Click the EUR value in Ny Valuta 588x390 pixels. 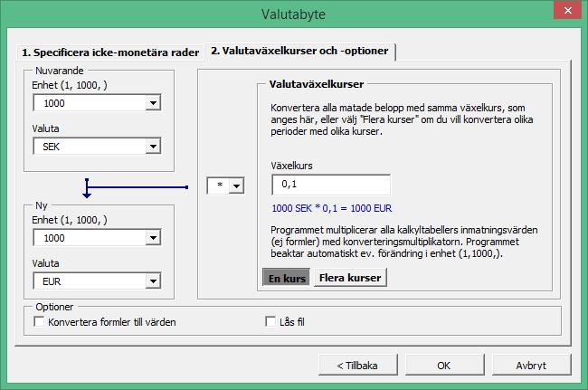click(x=52, y=281)
